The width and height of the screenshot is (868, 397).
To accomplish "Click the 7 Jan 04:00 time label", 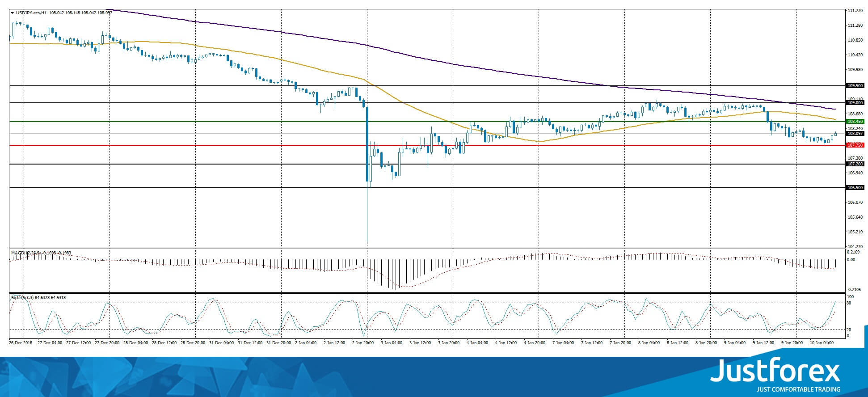I will tap(563, 343).
